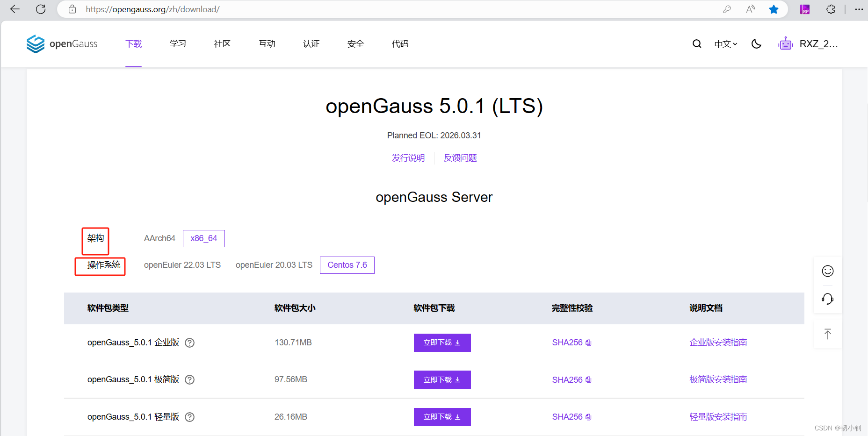
Task: Click the back-to-top arrow icon
Action: point(827,334)
